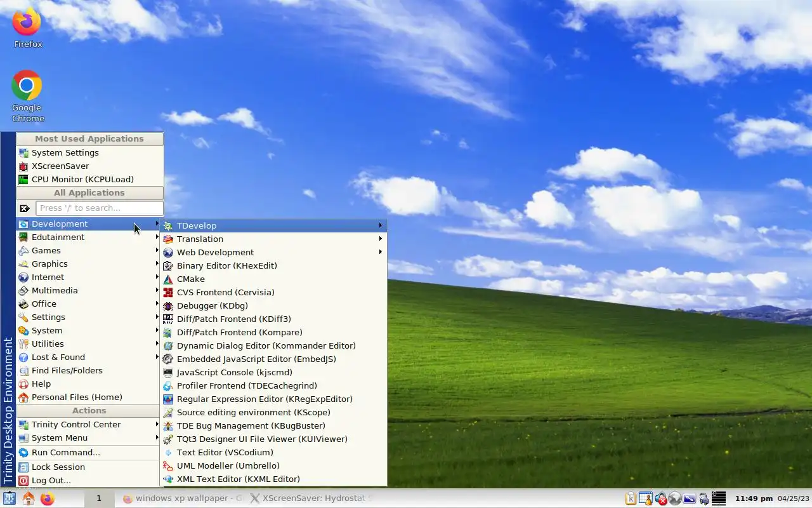
Task: Launch Regular Expression Editor (KRegExpEditor)
Action: [273, 399]
